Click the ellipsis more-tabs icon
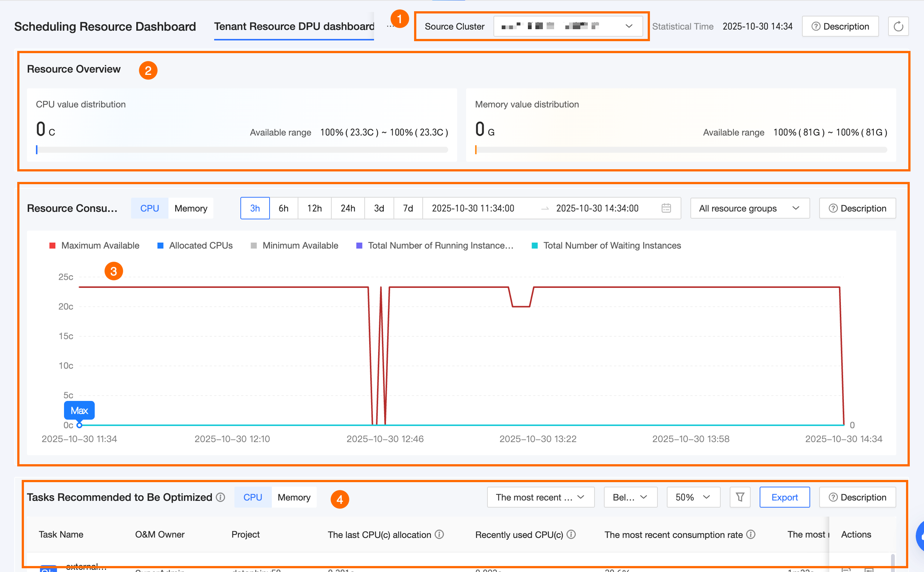The image size is (924, 572). point(390,27)
